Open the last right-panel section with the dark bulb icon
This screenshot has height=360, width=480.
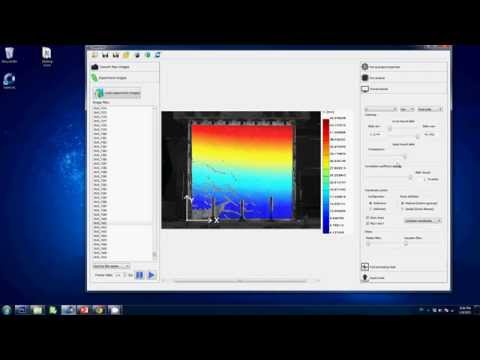pyautogui.click(x=404, y=278)
